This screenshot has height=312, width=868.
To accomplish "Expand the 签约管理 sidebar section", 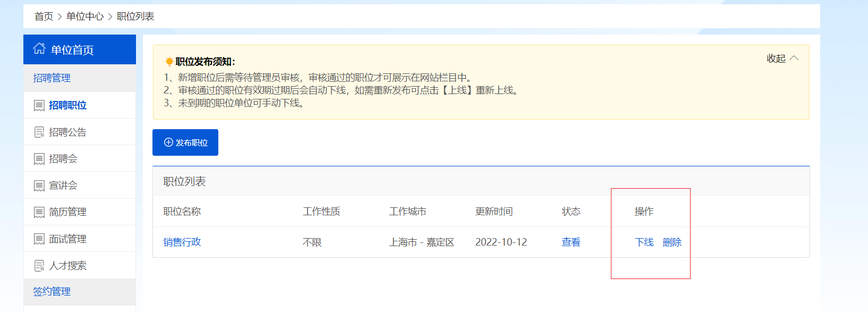I will (52, 291).
